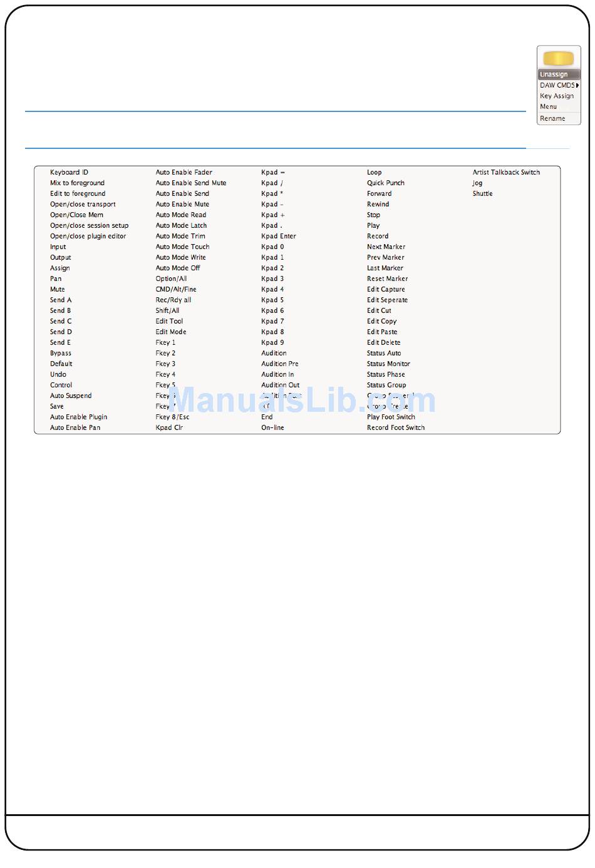Choose Edit Capture command
Screen dimensions: 595x868
[386, 289]
